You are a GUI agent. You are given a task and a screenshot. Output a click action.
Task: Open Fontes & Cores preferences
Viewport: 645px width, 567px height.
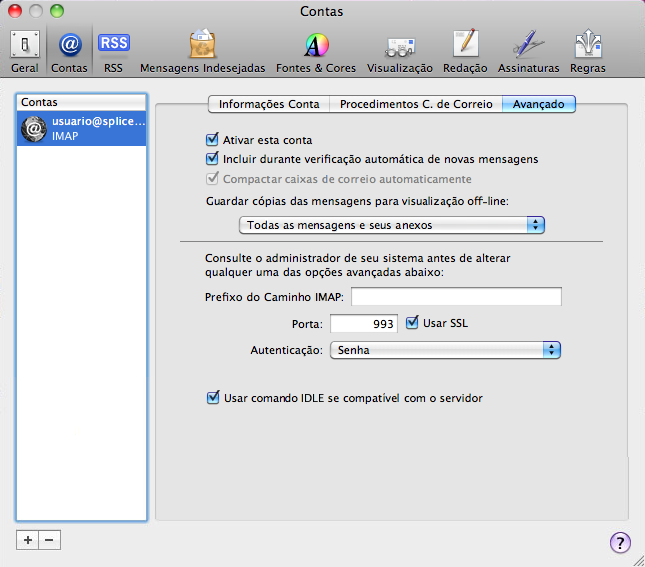(316, 52)
